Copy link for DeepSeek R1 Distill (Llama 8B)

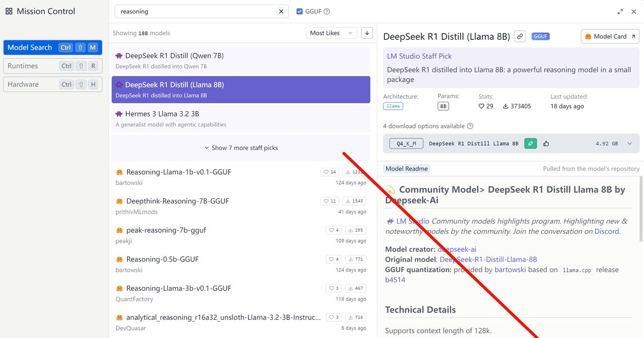[x=520, y=36]
